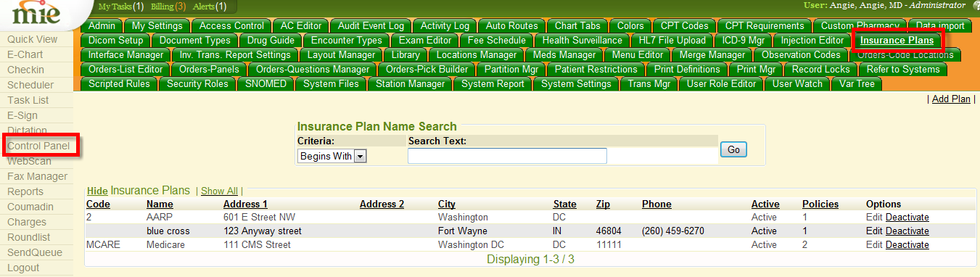Open Scheduler from sidebar
Screen dimensions: 980x277
[x=30, y=85]
